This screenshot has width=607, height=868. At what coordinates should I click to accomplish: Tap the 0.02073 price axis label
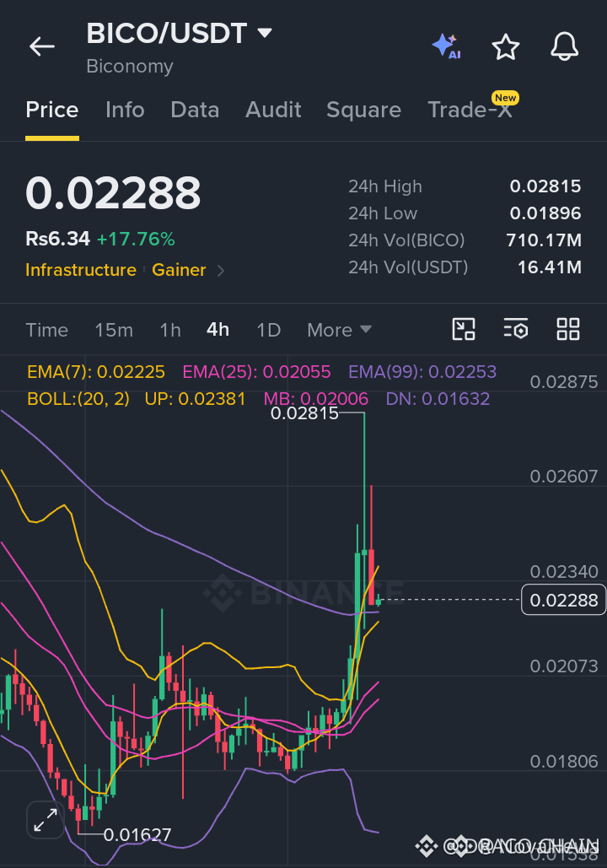click(x=564, y=666)
